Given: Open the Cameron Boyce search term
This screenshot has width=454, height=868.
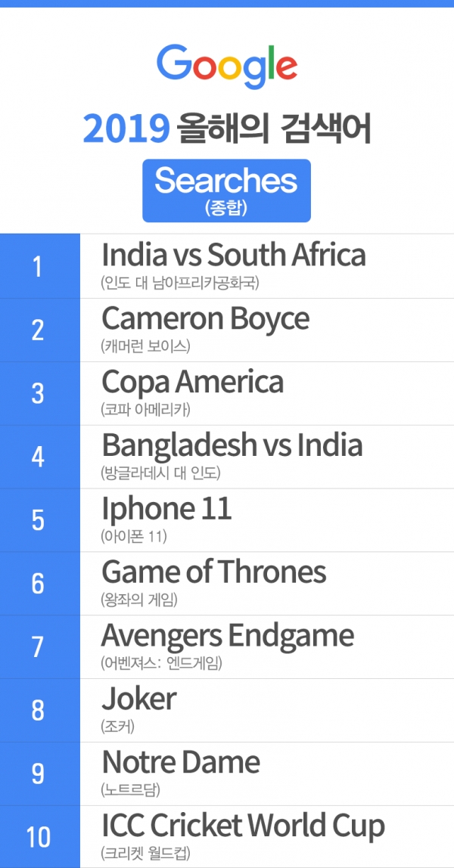Looking at the screenshot, I should pos(205,318).
